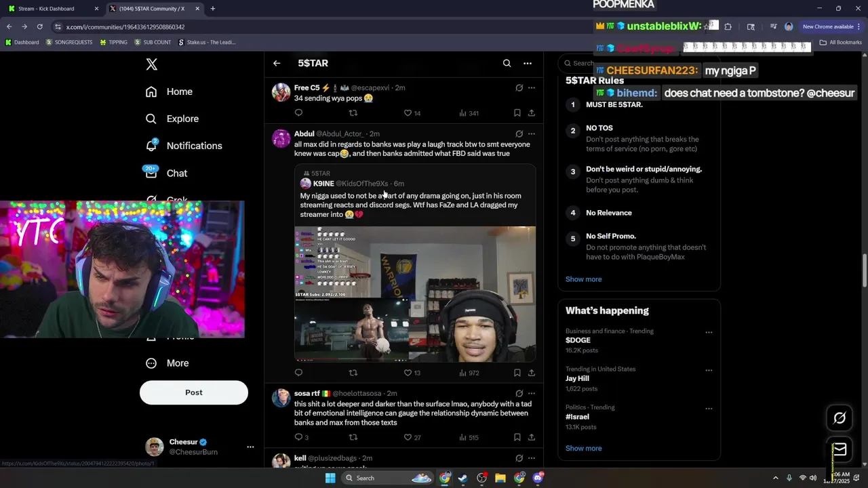Open Notifications in X sidebar
Image resolution: width=868 pixels, height=488 pixels.
[x=184, y=146]
